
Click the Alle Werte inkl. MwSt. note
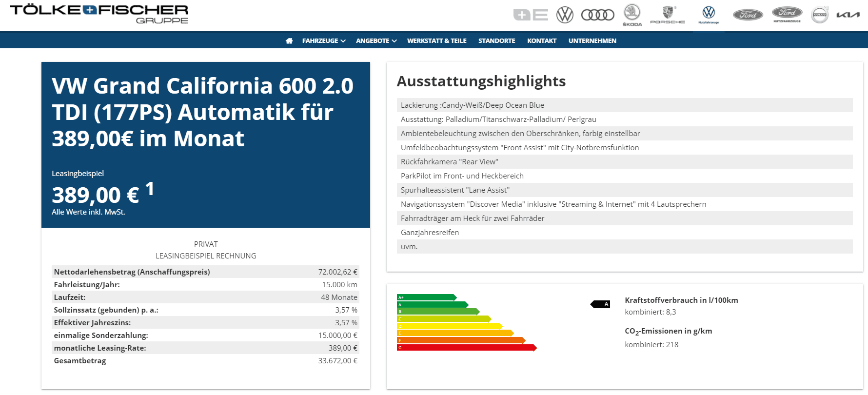(x=88, y=212)
